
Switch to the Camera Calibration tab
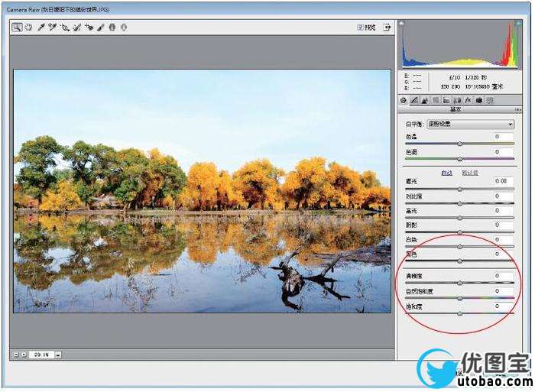479,100
